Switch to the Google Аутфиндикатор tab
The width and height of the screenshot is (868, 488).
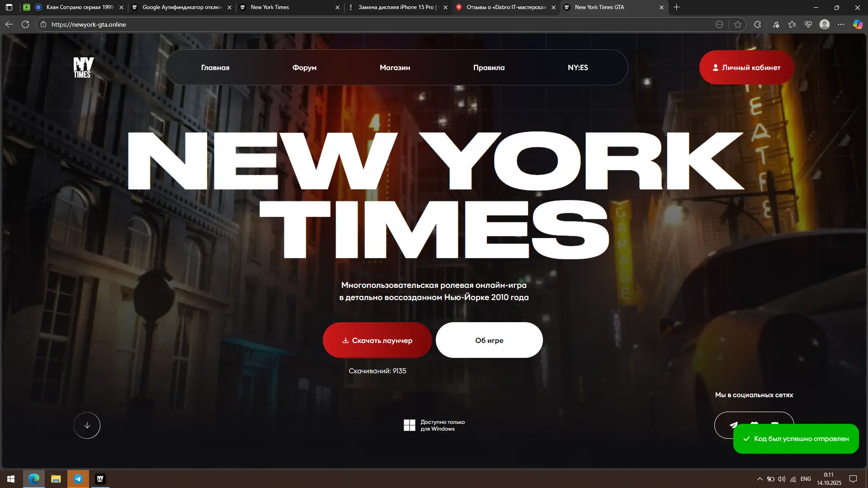[x=182, y=7]
